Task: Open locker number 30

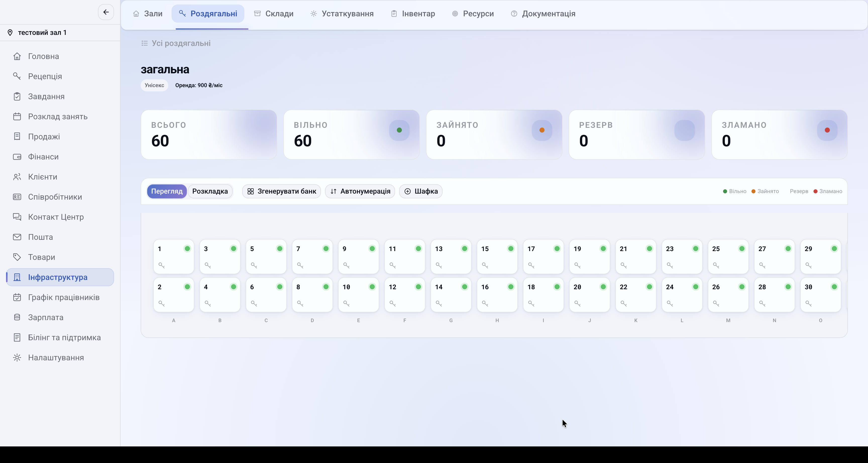Action: point(821,295)
